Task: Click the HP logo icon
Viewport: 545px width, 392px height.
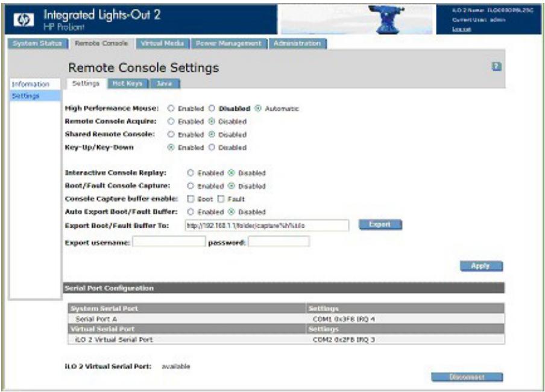Action: pos(24,19)
